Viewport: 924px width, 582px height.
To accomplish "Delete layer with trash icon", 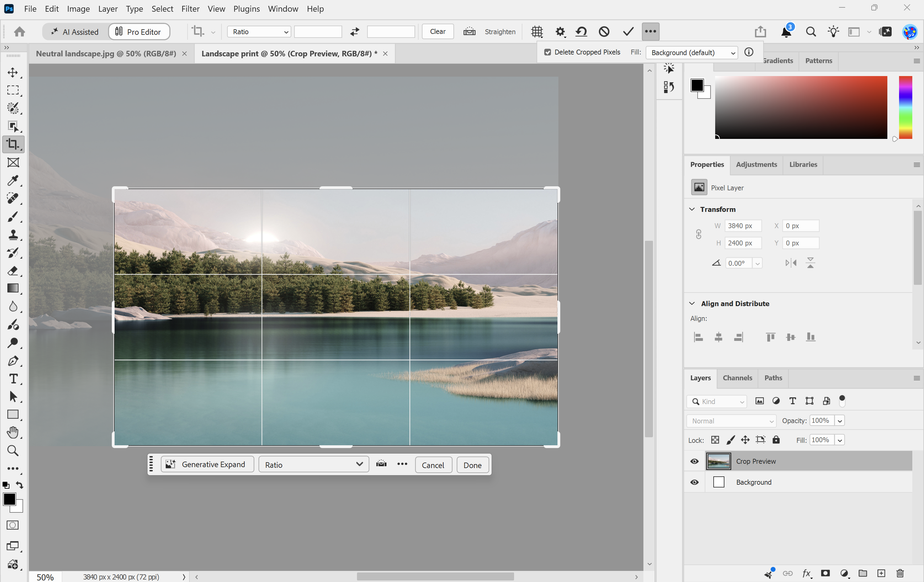I will (x=900, y=573).
